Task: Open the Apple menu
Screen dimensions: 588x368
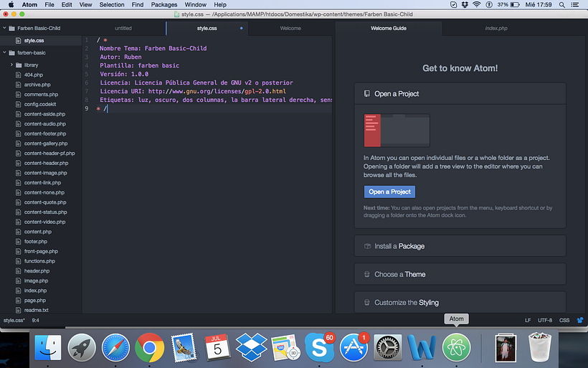Action: (11, 4)
